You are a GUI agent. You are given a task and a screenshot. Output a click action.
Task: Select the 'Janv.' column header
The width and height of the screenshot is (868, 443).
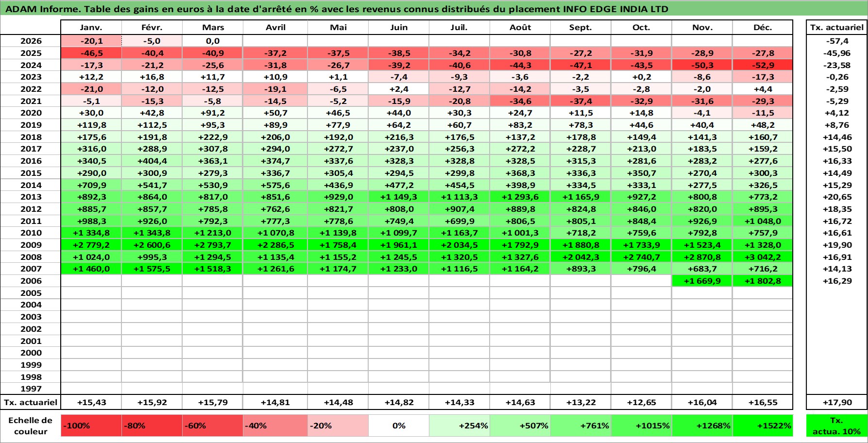pyautogui.click(x=91, y=27)
